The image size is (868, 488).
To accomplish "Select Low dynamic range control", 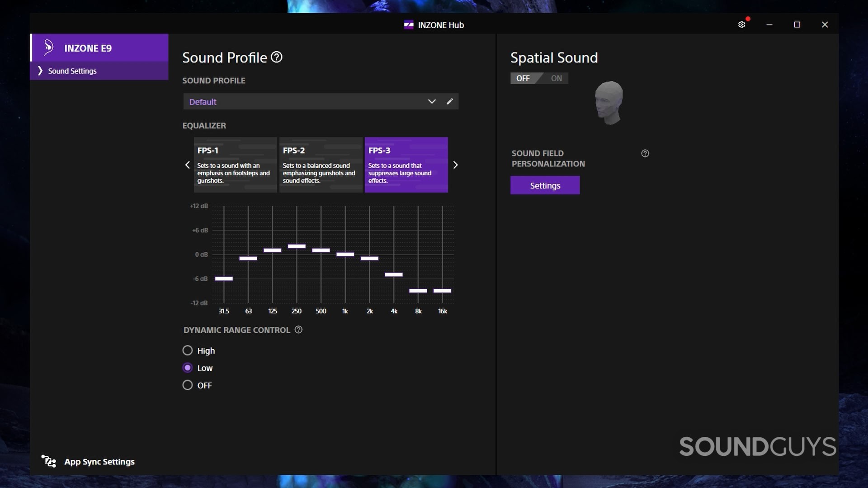I will click(x=188, y=368).
